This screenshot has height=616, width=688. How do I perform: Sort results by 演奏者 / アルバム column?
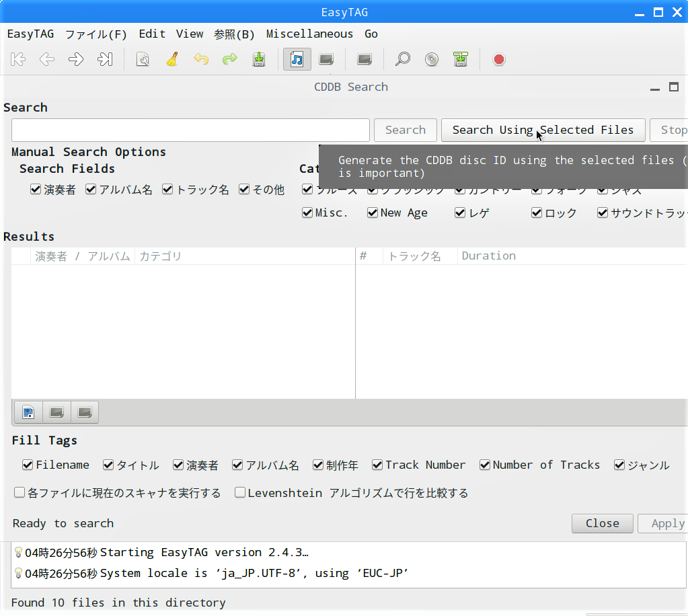pyautogui.click(x=83, y=256)
